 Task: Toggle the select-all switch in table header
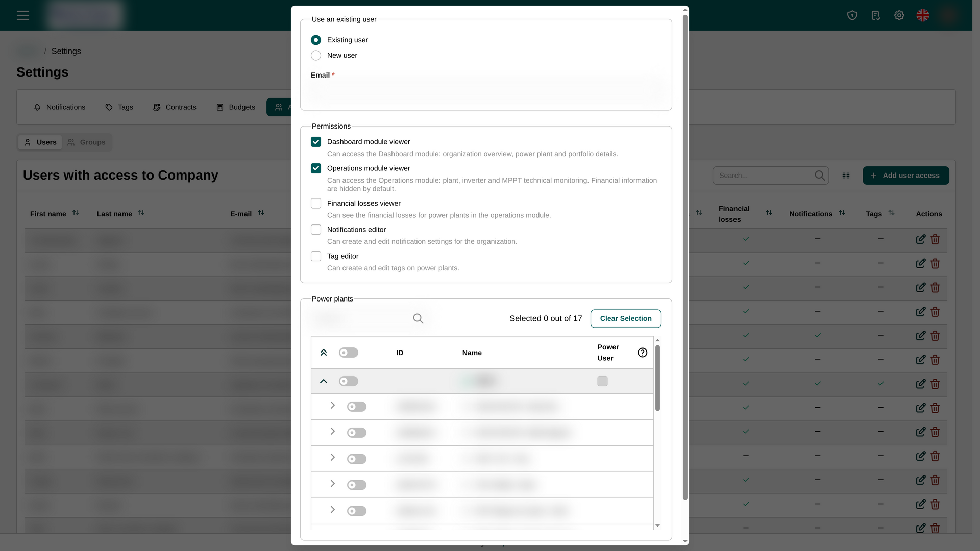pos(349,353)
